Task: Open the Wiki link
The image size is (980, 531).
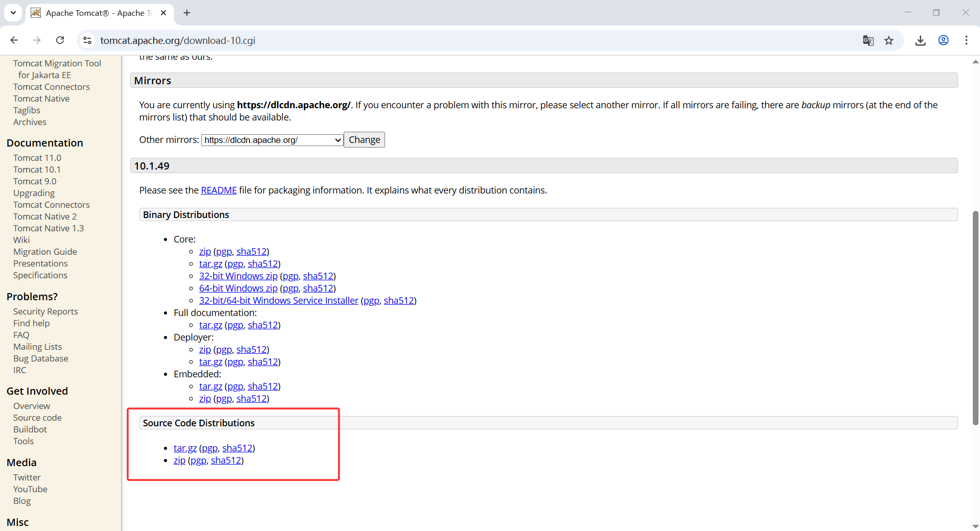Action: 21,240
